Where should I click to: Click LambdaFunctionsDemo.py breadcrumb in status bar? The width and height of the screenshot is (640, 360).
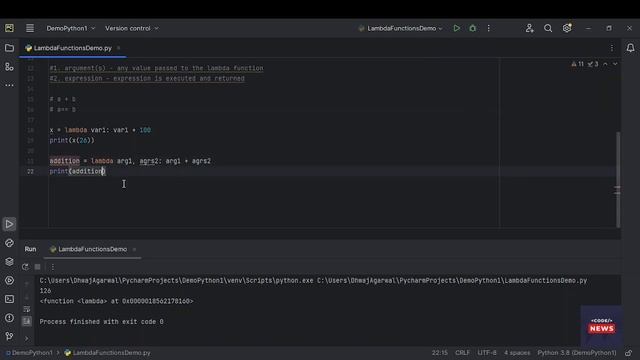click(x=107, y=353)
